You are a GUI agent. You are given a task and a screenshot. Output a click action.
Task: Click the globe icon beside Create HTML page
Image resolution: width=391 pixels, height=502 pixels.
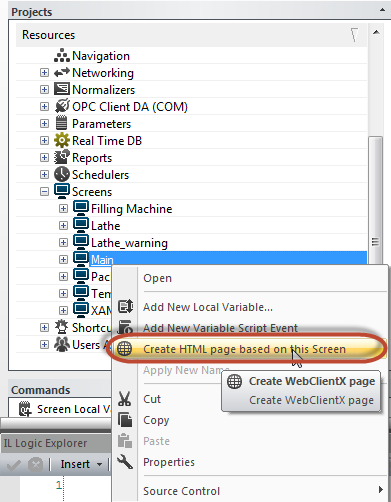pyautogui.click(x=124, y=349)
